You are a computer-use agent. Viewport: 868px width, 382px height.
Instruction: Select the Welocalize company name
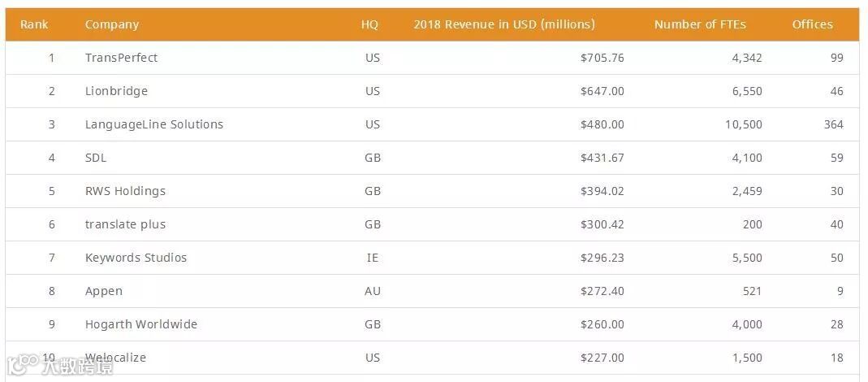coord(115,358)
